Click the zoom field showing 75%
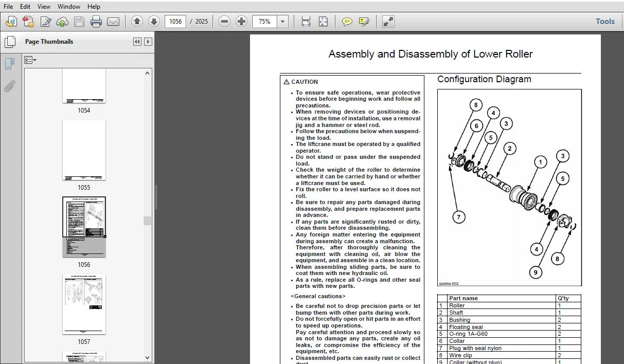This screenshot has height=364, width=624. pyautogui.click(x=264, y=22)
